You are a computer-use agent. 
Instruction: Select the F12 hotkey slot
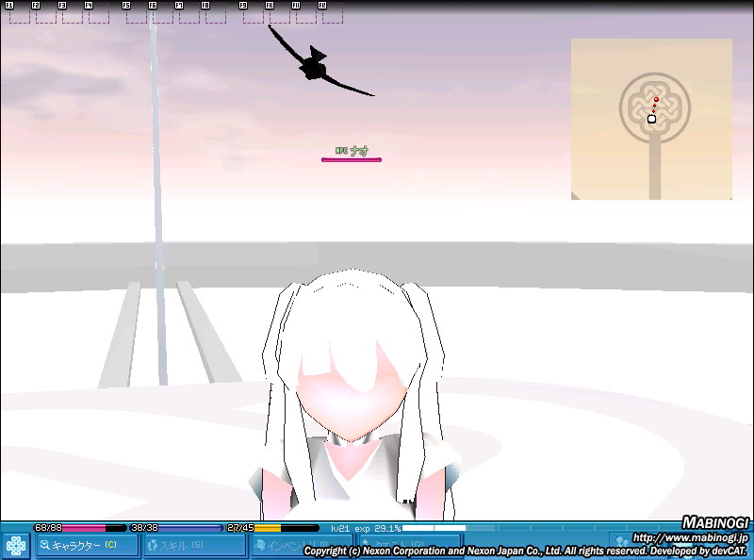[x=333, y=13]
